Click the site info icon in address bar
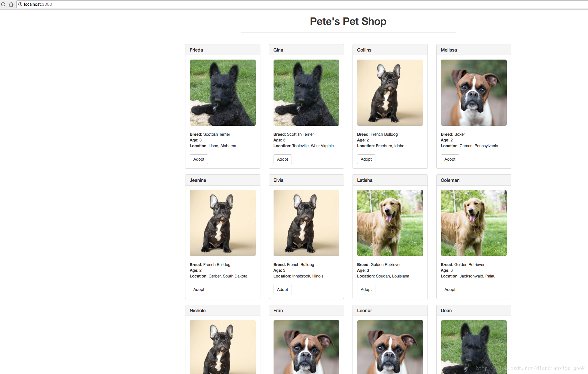 [20, 4]
